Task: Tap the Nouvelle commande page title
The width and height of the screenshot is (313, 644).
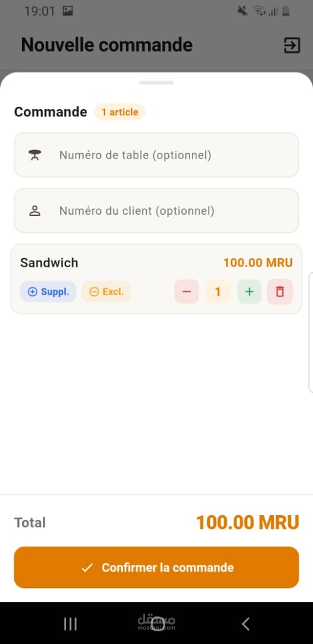Action: click(x=107, y=45)
